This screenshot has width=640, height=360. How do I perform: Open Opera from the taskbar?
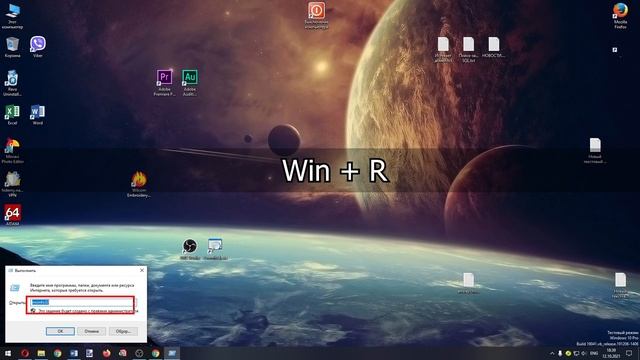point(24,353)
